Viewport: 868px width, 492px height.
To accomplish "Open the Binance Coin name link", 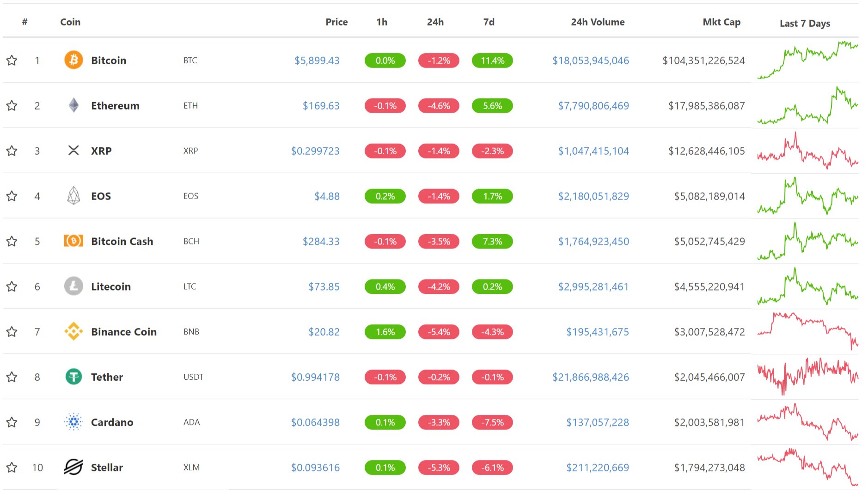I will click(x=124, y=332).
